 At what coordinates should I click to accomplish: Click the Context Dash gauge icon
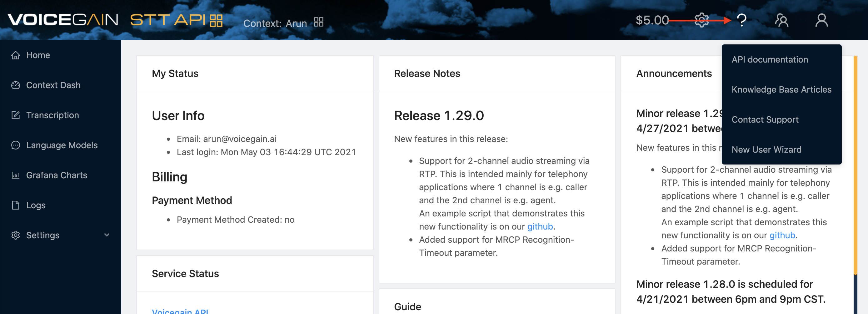pyautogui.click(x=16, y=85)
